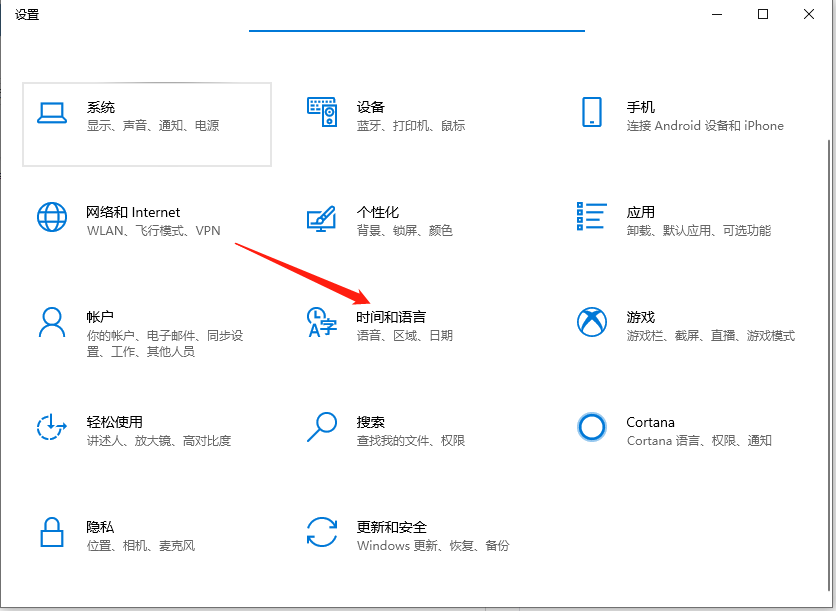The image size is (836, 611).
Task: Select the 网络和 Internet heading
Action: [x=133, y=212]
